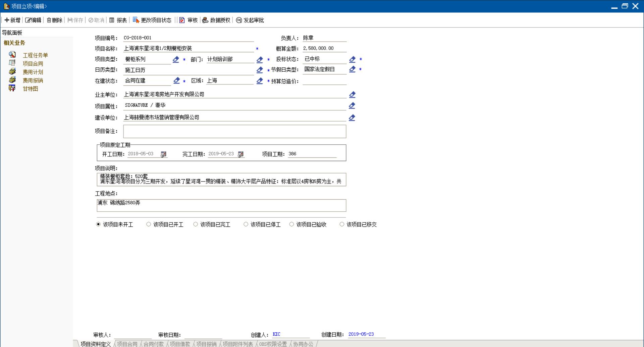
Task: Click the 新增 (add new) toolbar icon
Action: 7,20
